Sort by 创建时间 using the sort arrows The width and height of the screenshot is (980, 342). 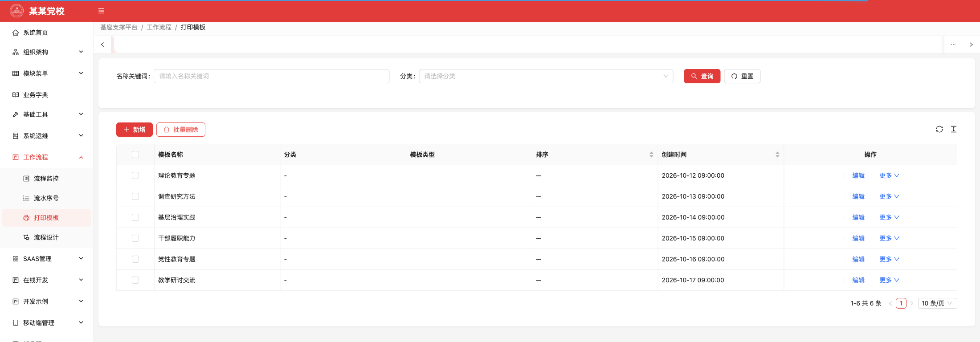click(777, 155)
